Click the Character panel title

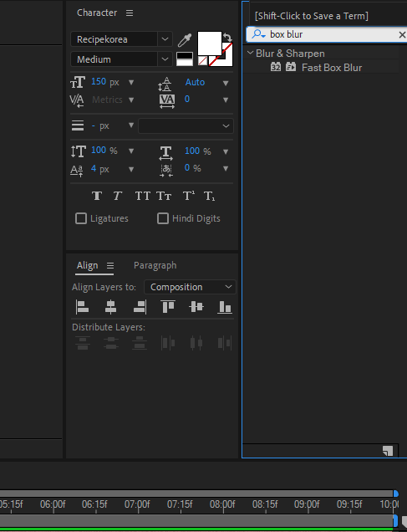click(x=97, y=13)
